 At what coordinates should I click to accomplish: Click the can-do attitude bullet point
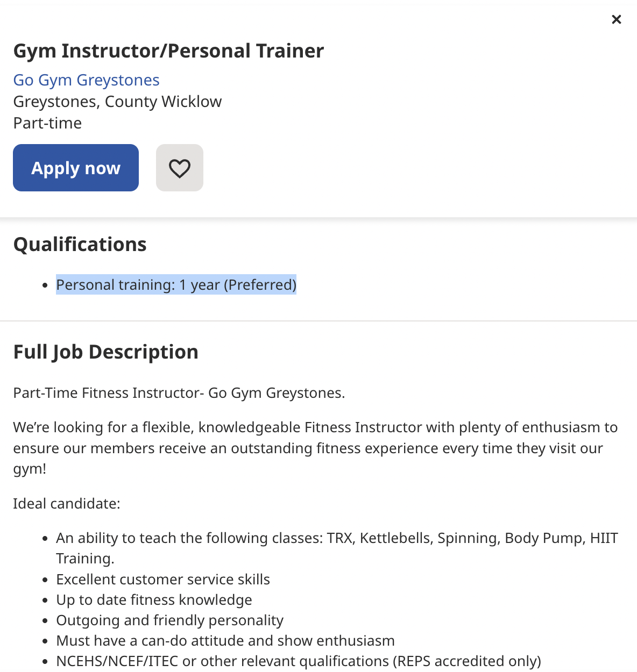[x=225, y=640]
